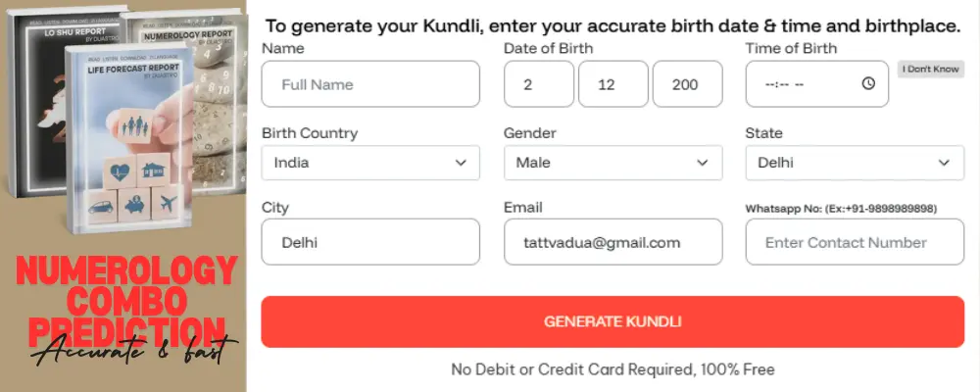Click the Generate Kundli button

tap(612, 321)
